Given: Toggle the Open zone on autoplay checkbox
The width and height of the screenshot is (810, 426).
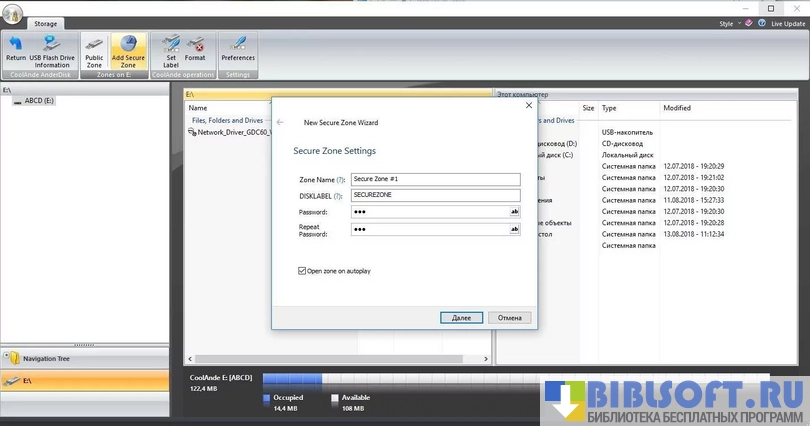Looking at the screenshot, I should [302, 270].
